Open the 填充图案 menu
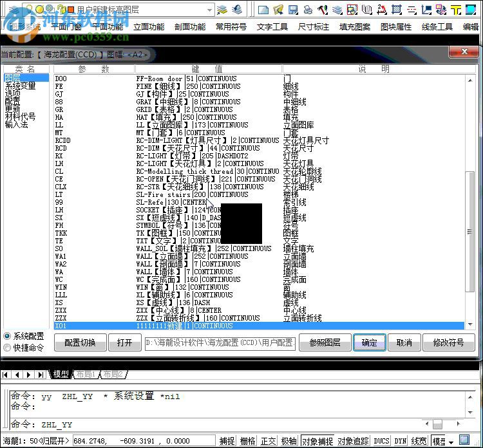 click(x=355, y=27)
